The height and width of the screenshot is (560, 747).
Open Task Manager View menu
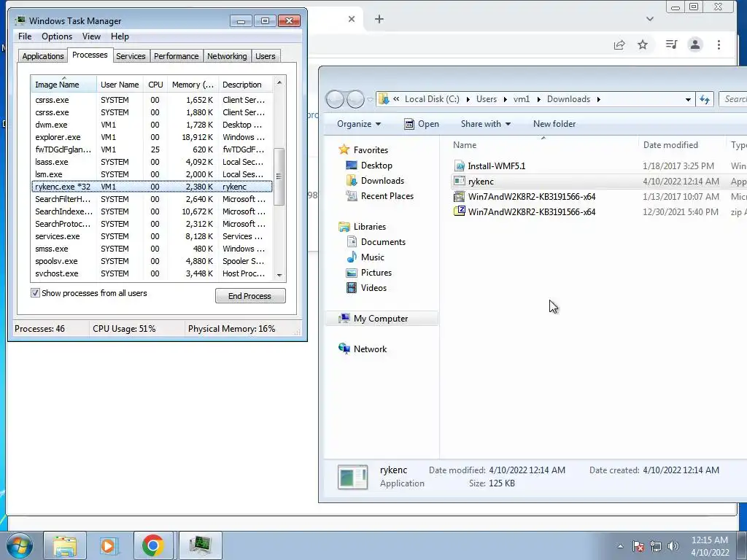[x=91, y=36]
